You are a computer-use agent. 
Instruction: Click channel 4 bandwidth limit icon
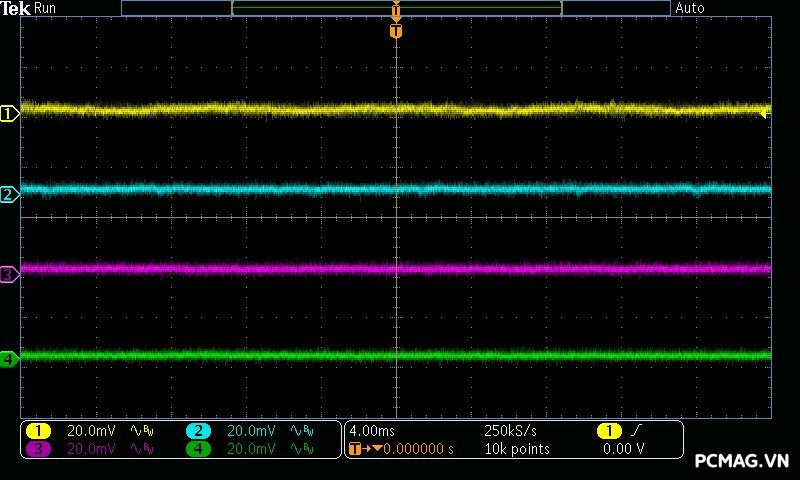(x=301, y=449)
